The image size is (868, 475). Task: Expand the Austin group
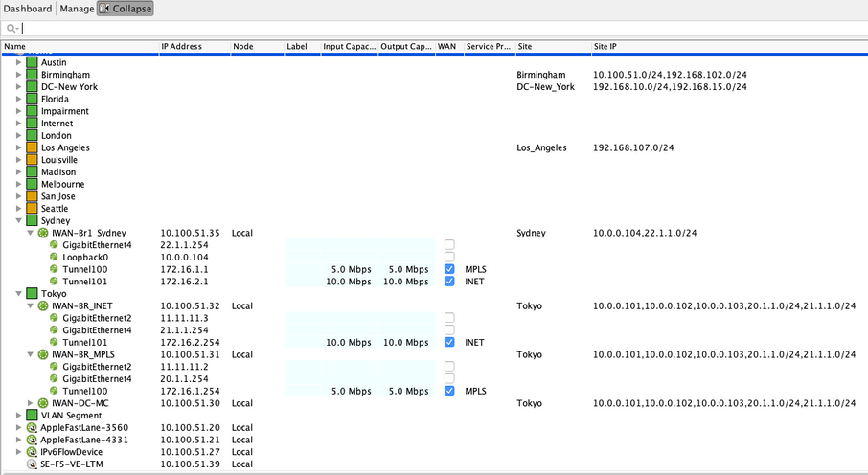tap(19, 62)
